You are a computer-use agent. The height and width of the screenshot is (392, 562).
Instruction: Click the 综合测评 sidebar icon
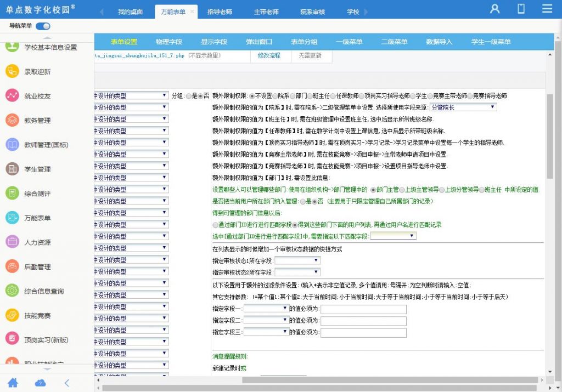[x=12, y=193]
